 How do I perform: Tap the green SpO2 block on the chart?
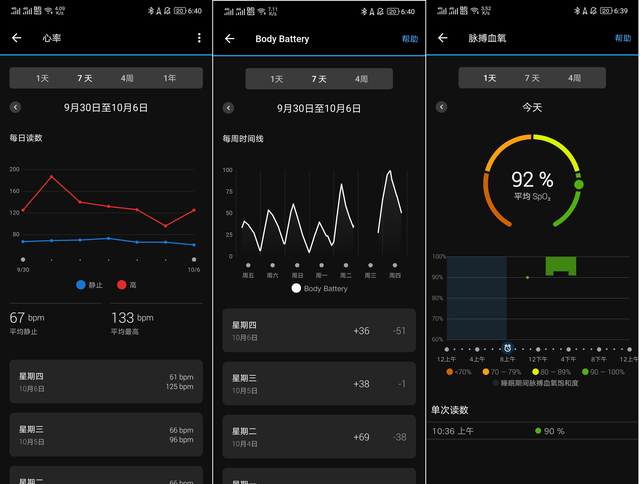pyautogui.click(x=561, y=266)
